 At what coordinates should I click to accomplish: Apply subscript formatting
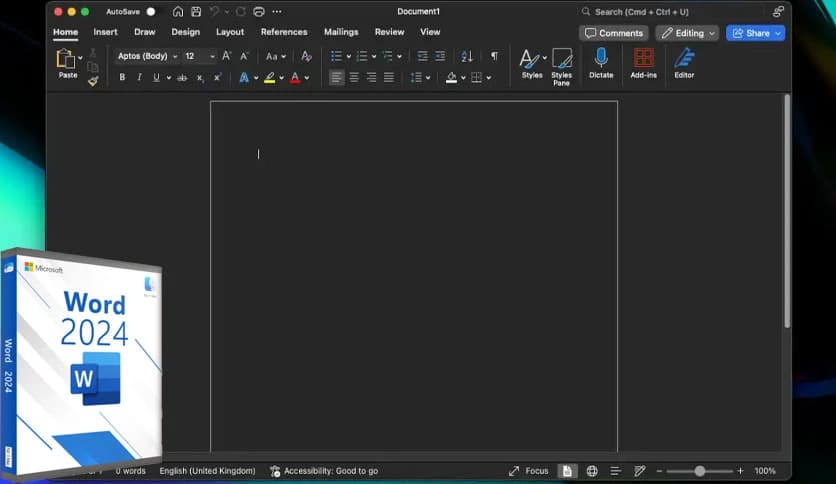(200, 78)
